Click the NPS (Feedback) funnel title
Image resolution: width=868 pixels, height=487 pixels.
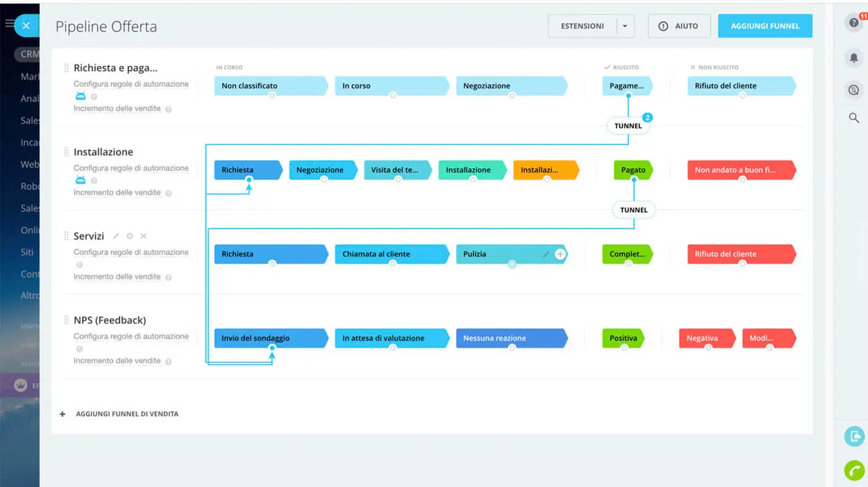pyautogui.click(x=110, y=320)
